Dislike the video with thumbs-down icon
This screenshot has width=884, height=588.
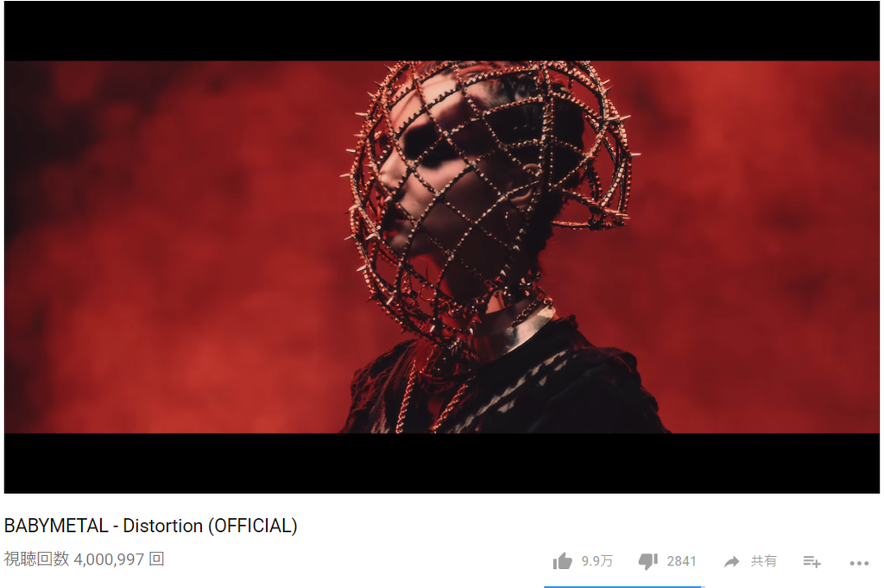click(x=647, y=561)
